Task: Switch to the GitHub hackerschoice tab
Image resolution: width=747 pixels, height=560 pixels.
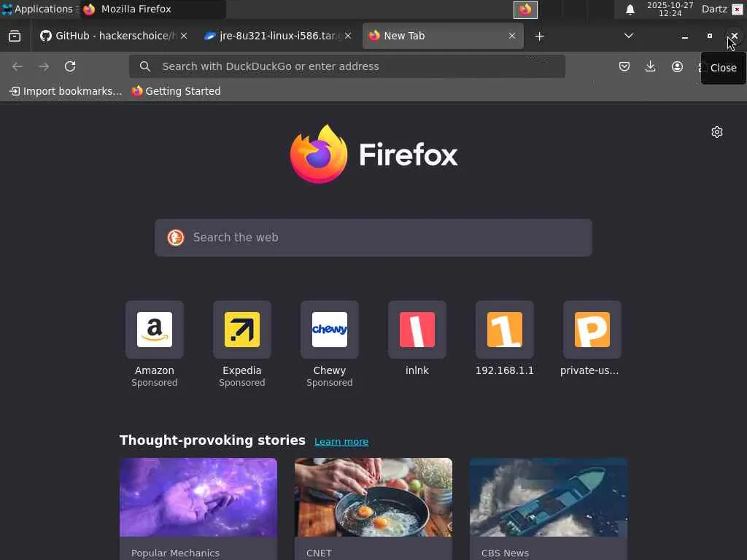Action: [x=113, y=36]
